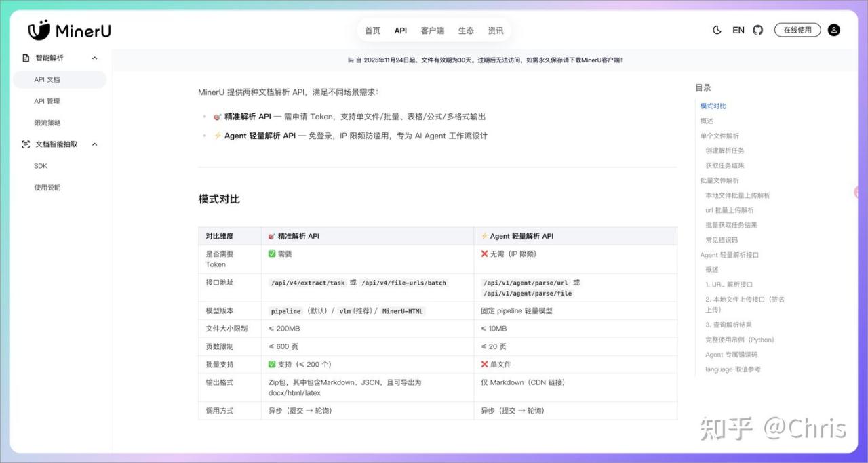868x463 pixels.
Task: Open the 首页 nav tab
Action: [372, 31]
